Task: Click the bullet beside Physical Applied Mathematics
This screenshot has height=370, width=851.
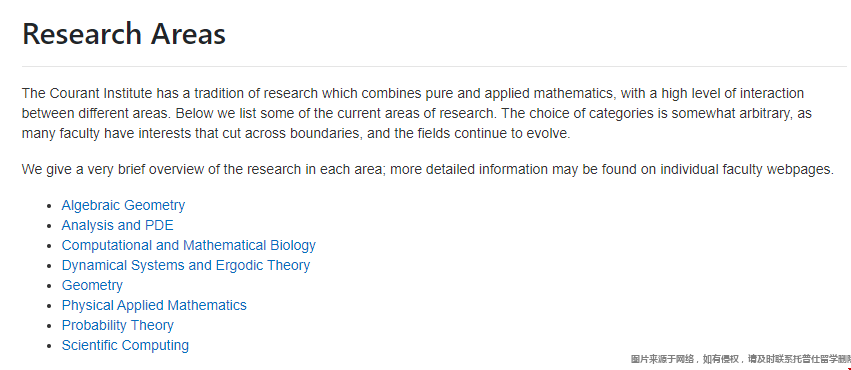Action: (x=50, y=306)
